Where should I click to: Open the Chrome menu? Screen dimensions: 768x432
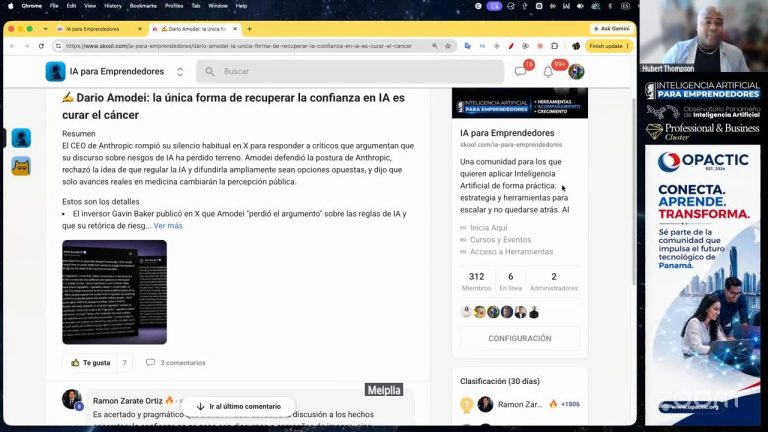(31, 6)
